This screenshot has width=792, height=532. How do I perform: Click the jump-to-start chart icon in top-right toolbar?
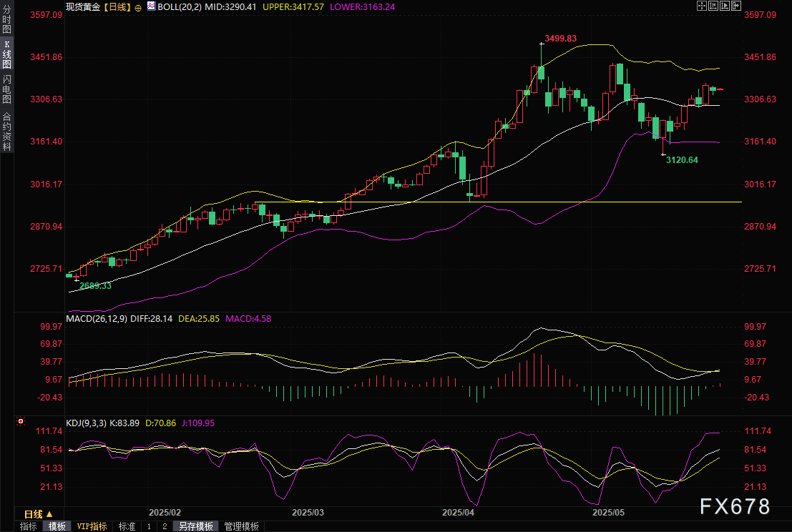pos(713,6)
